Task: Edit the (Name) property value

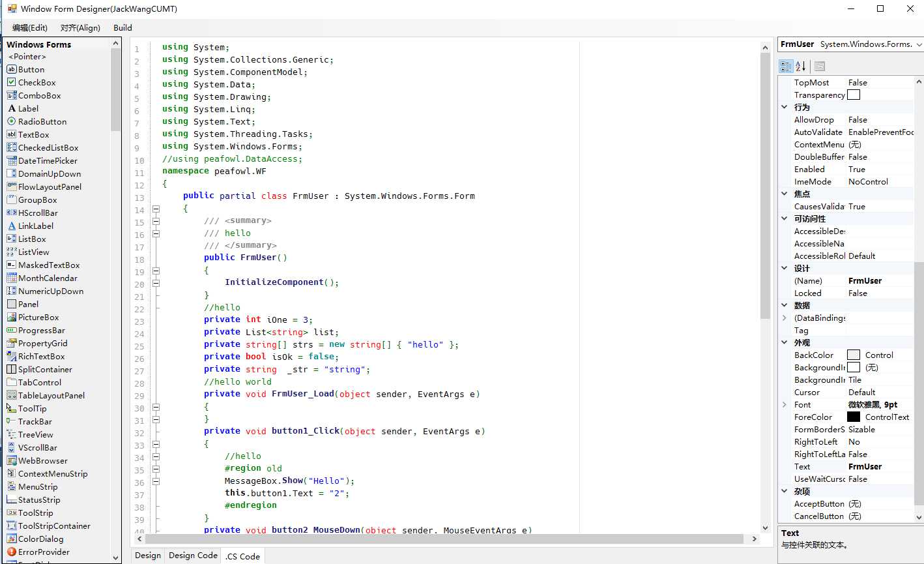Action: click(880, 280)
